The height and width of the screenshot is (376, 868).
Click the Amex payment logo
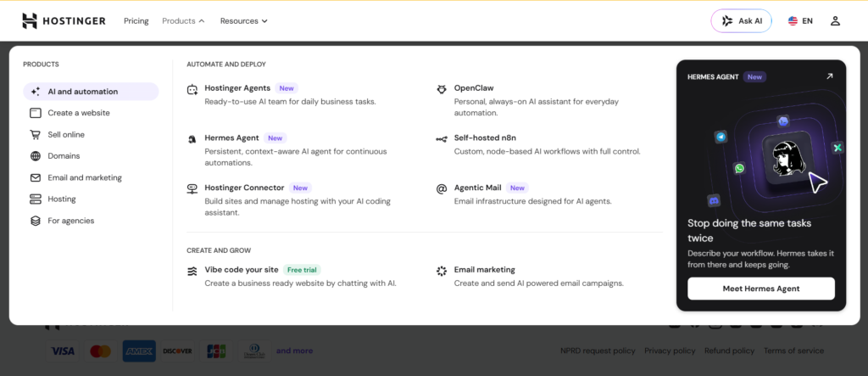click(x=139, y=351)
